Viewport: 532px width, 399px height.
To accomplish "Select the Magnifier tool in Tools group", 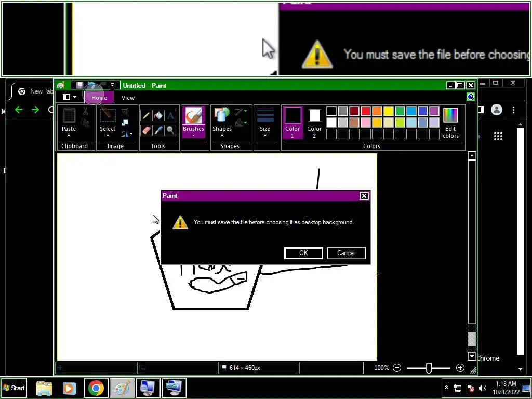I will pyautogui.click(x=170, y=130).
